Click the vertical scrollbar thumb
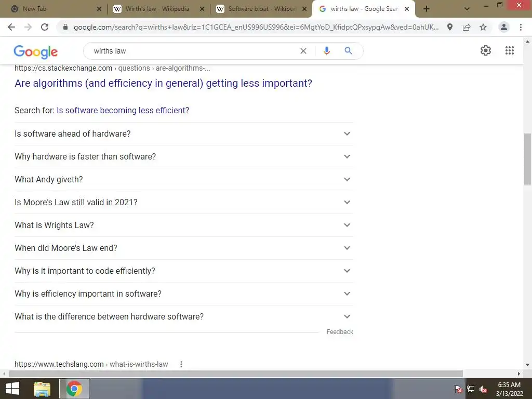The height and width of the screenshot is (399, 532). pyautogui.click(x=527, y=159)
